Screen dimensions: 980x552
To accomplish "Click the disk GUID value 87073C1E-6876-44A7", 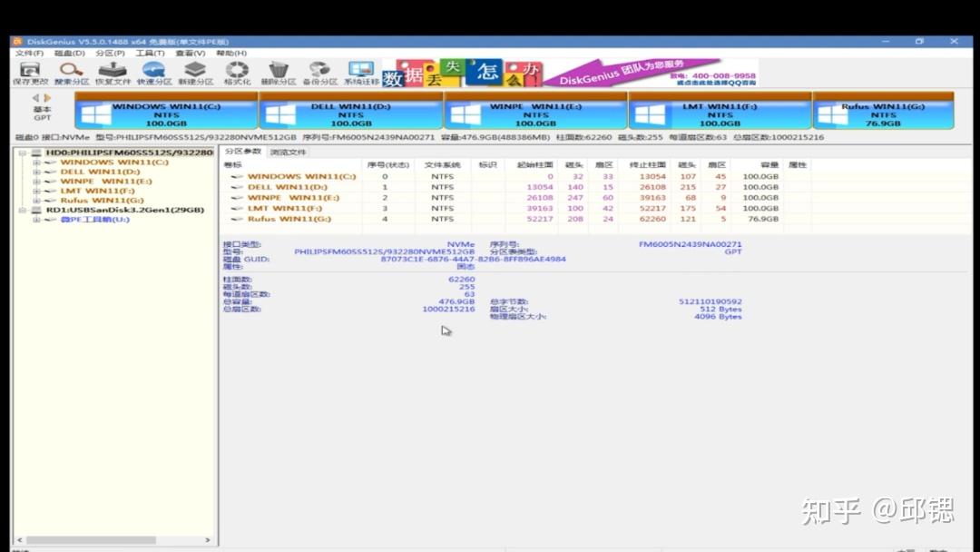I will tap(473, 259).
